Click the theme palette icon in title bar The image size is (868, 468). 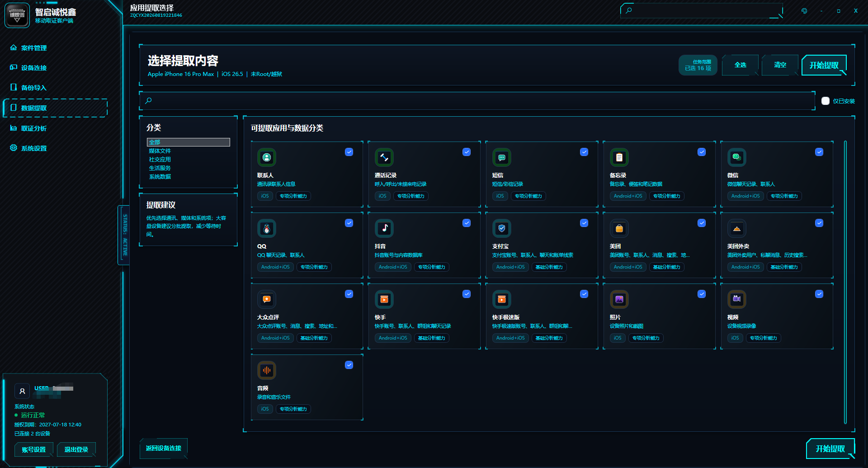pyautogui.click(x=804, y=11)
